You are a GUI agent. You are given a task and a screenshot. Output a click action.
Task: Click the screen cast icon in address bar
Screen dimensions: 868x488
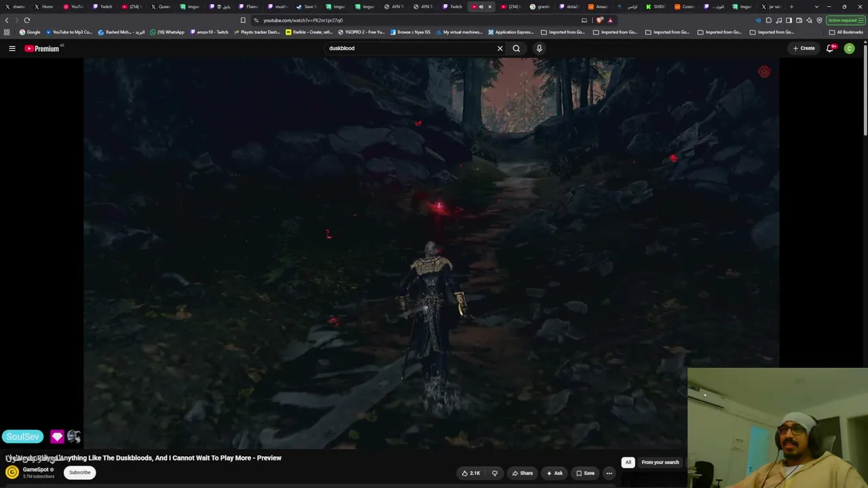coord(584,20)
